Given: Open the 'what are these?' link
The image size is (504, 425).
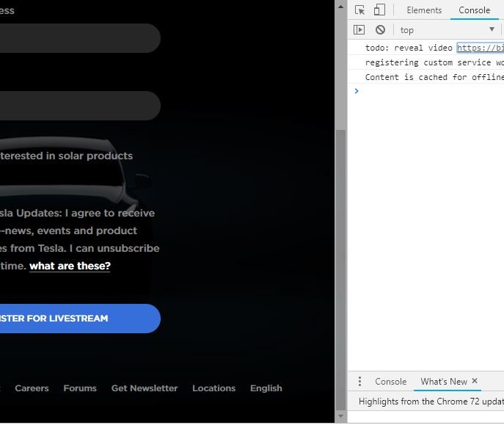Looking at the screenshot, I should tap(70, 266).
